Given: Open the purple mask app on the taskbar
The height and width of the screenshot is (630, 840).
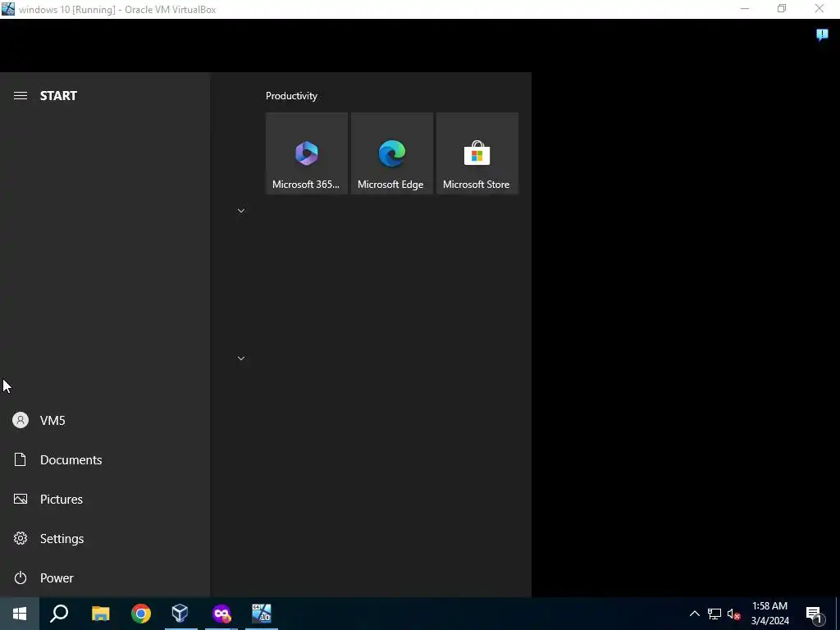Looking at the screenshot, I should pyautogui.click(x=221, y=614).
